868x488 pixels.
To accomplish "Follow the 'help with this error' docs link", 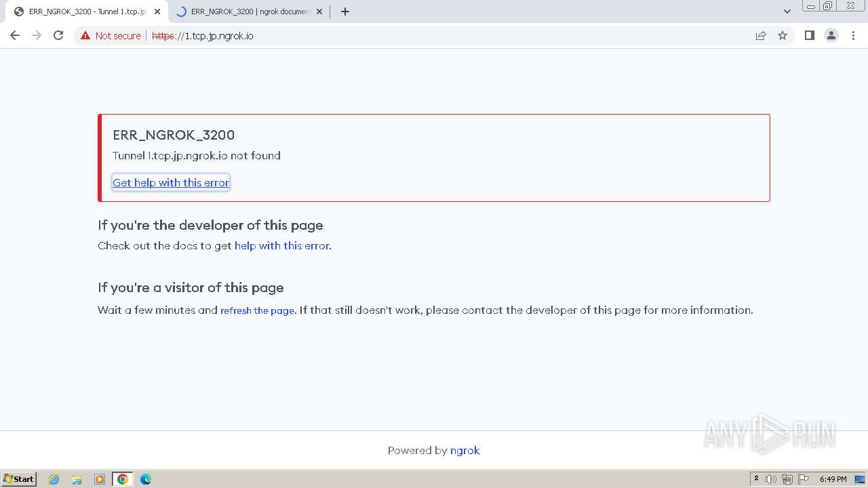I will (x=281, y=245).
